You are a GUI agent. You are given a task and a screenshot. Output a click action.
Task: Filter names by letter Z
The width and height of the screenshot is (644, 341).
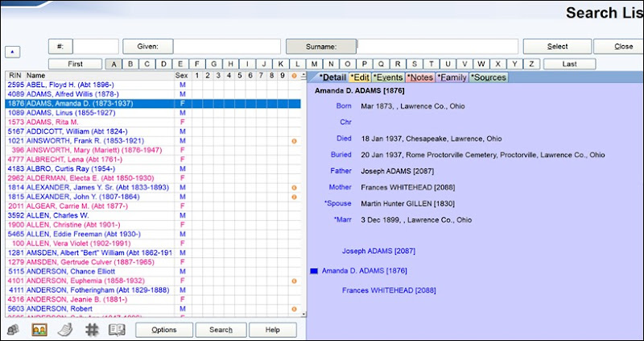tap(531, 64)
